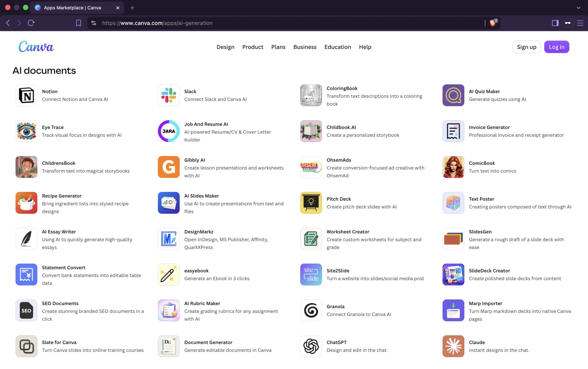This screenshot has height=369, width=588.
Task: Click the ComicBook app icon
Action: tap(453, 167)
